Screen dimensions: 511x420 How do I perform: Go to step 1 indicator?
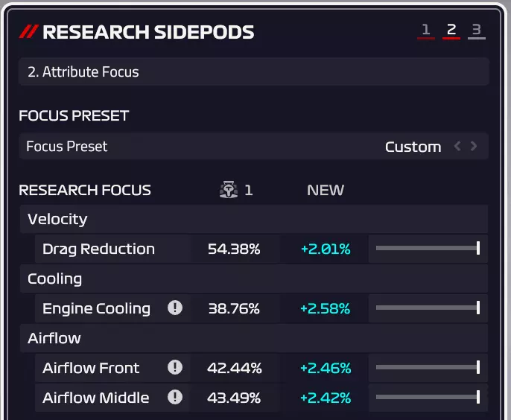click(x=426, y=31)
